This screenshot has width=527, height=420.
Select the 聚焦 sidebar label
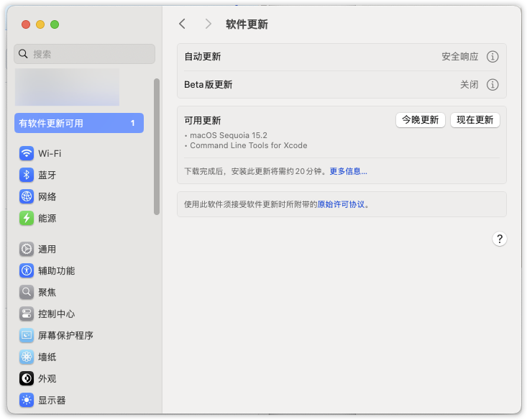coord(47,292)
